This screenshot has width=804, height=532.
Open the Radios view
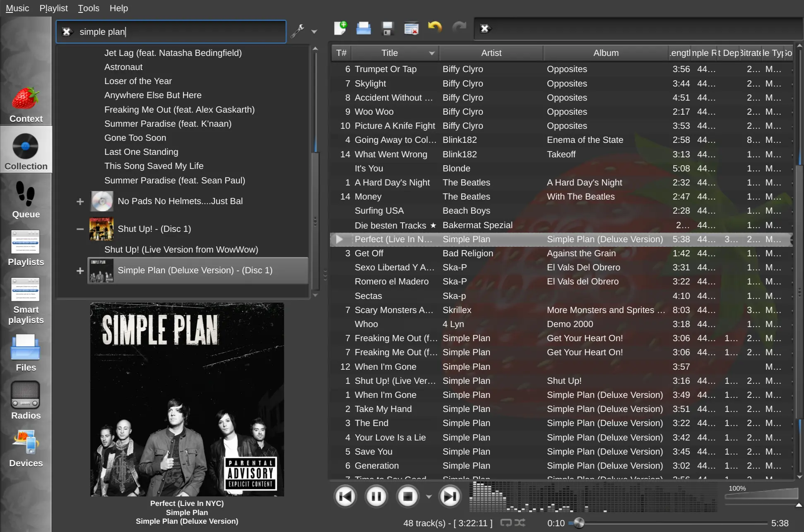coord(26,400)
